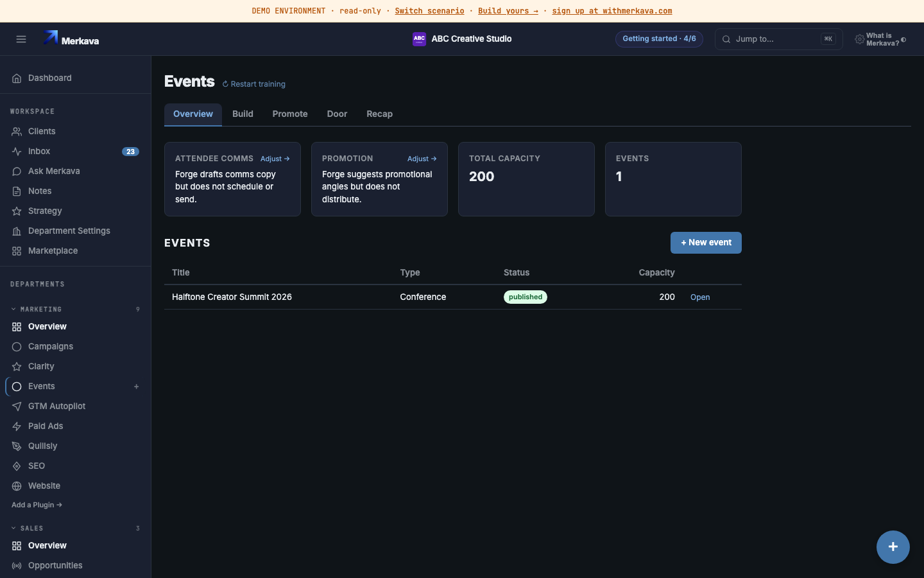Screen dimensions: 924x578
Task: Click the SEO diamond icon
Action: coord(17,466)
